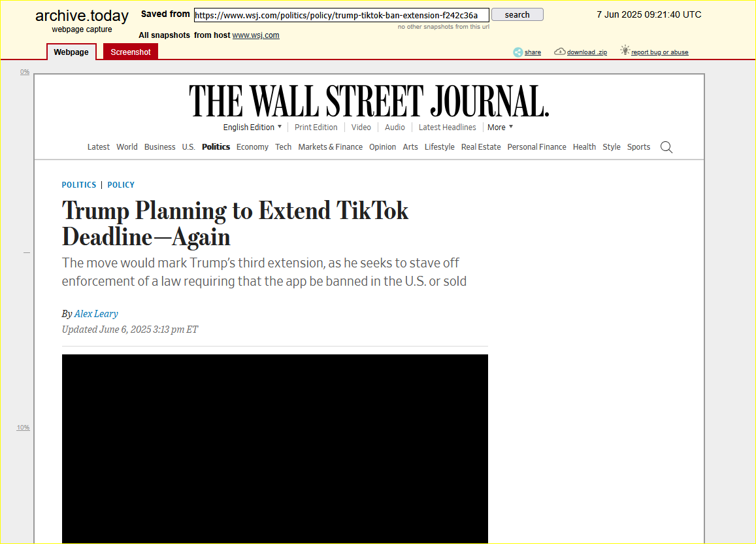The height and width of the screenshot is (544, 756).
Task: Click report bug or abuse link
Action: pyautogui.click(x=659, y=52)
